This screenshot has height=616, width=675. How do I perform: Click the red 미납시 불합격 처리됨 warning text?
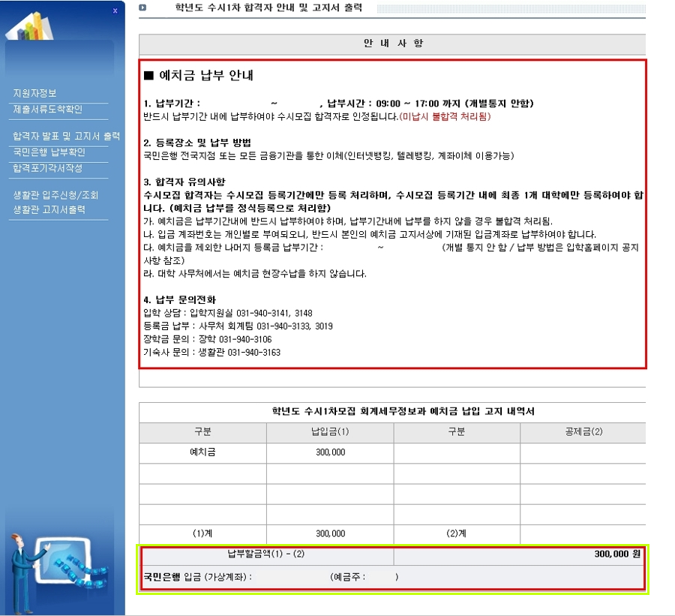click(445, 117)
